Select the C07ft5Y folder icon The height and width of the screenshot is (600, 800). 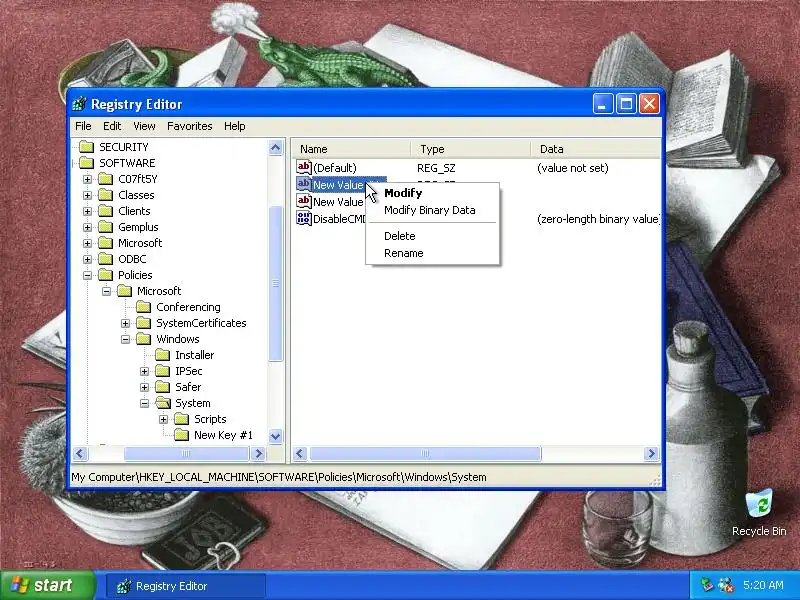[x=106, y=179]
